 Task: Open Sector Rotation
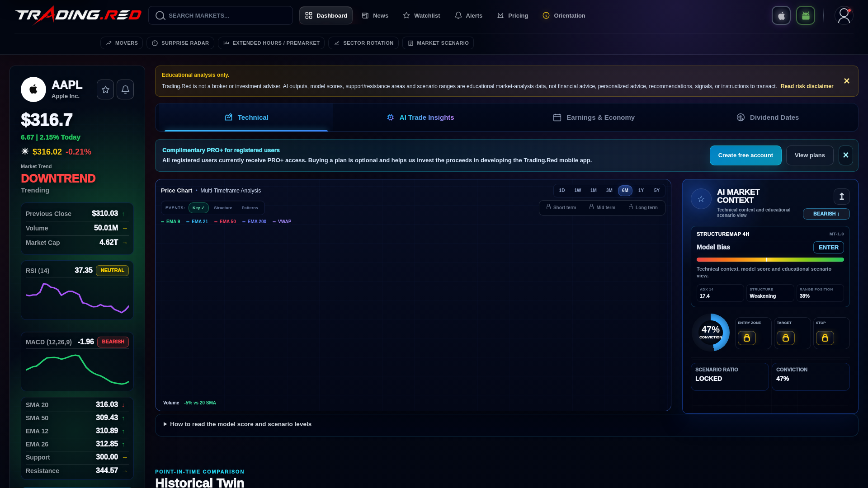click(363, 43)
